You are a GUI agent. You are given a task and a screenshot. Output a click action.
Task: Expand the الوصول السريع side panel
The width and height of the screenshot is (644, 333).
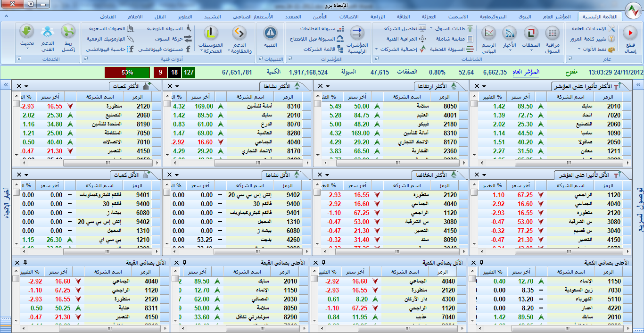tap(639, 84)
